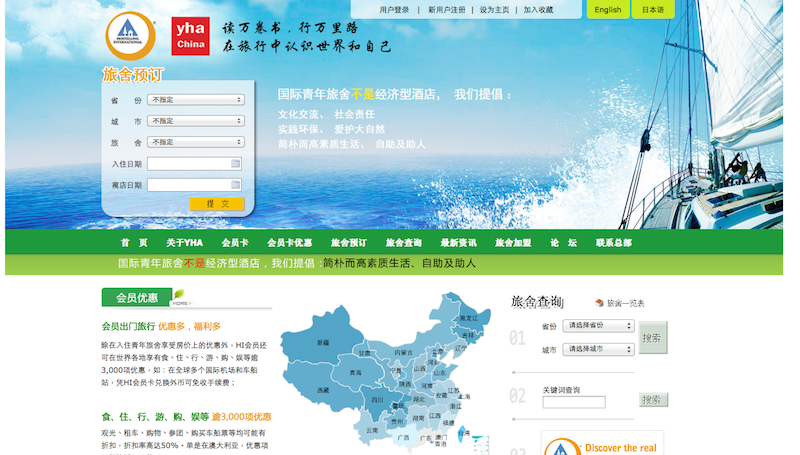Click the heading 会员出门旅行 优惠多，福利多
Viewport: 800px width, 455px height.
tap(161, 326)
